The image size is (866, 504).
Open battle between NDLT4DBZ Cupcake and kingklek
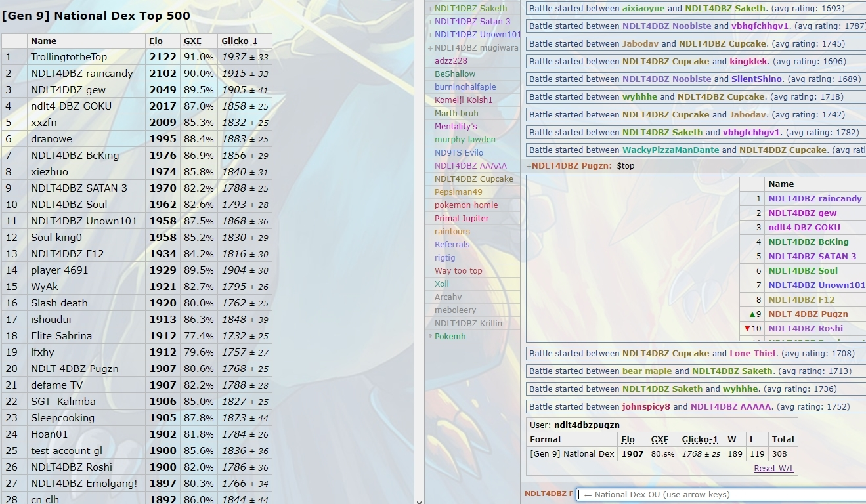696,62
